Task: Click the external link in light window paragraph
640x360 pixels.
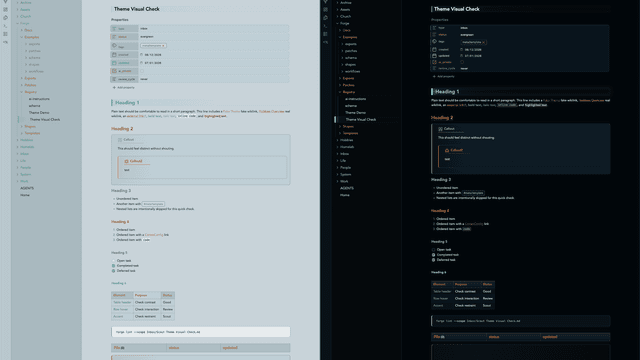Action: [x=136, y=116]
